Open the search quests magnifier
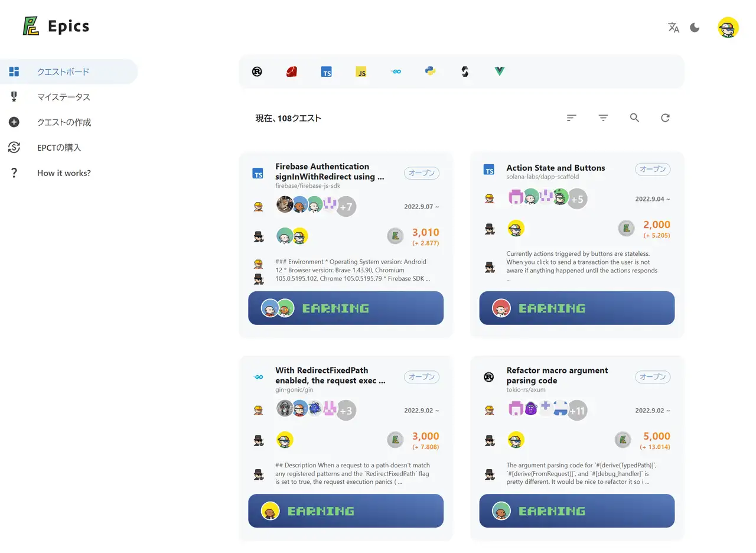756x553 pixels. point(634,118)
